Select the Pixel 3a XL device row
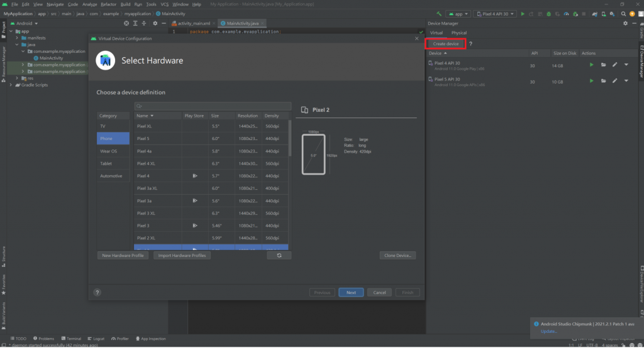This screenshot has height=348, width=644. click(211, 188)
